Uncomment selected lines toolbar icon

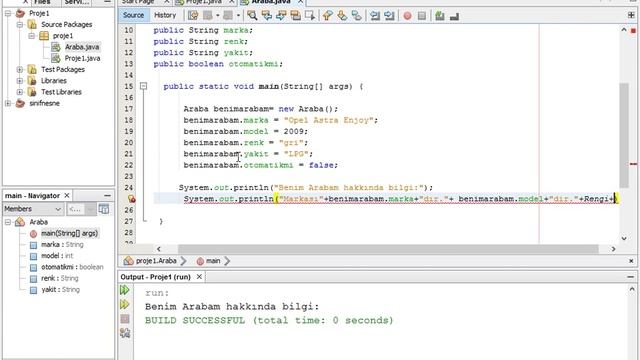pos(454,16)
